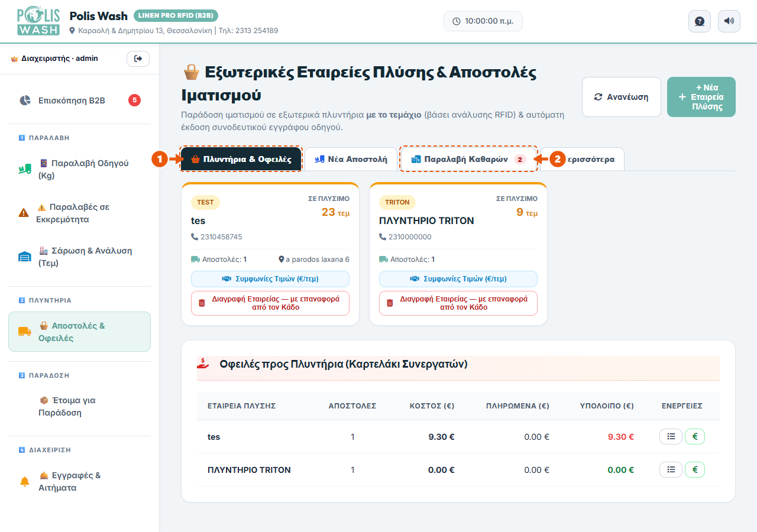Open Έτοιμα για Παράδοση page

pyautogui.click(x=79, y=407)
